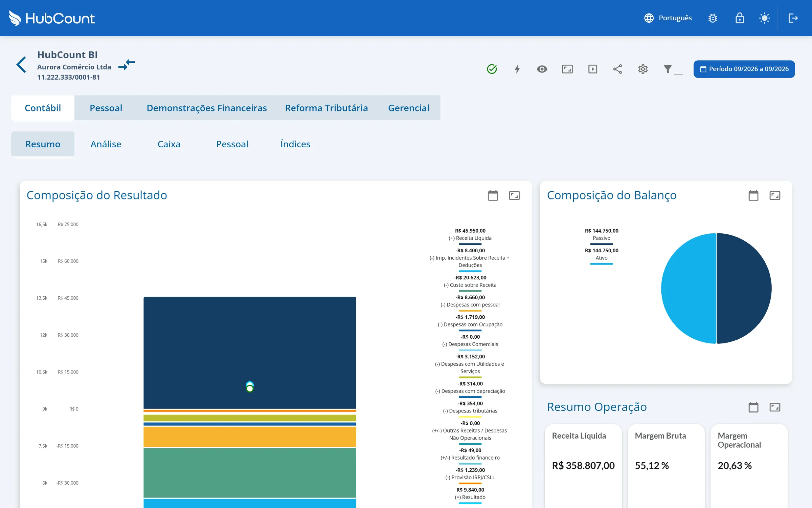Click the green Custo sobre Receita bar segment
Viewport: 812px width, 508px height.
(x=250, y=473)
